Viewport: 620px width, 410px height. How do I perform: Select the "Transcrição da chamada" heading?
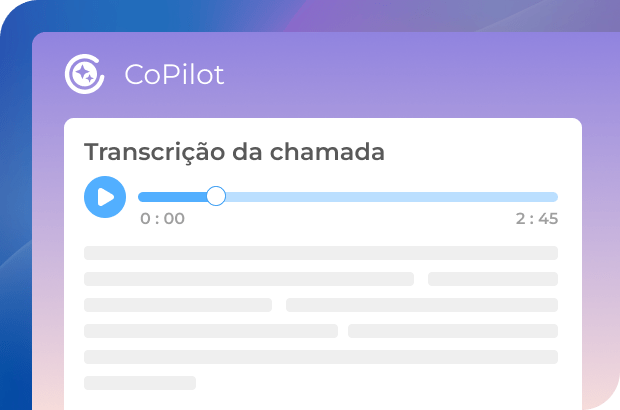pyautogui.click(x=234, y=152)
